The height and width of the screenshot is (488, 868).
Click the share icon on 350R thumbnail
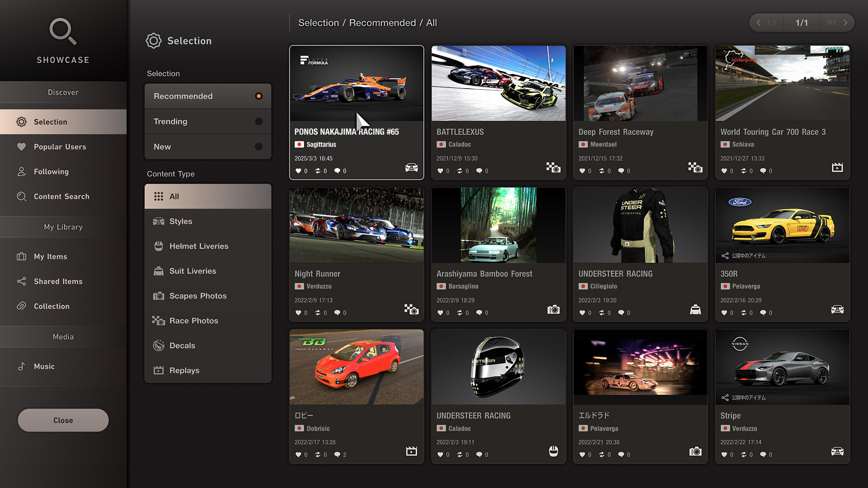pos(725,256)
